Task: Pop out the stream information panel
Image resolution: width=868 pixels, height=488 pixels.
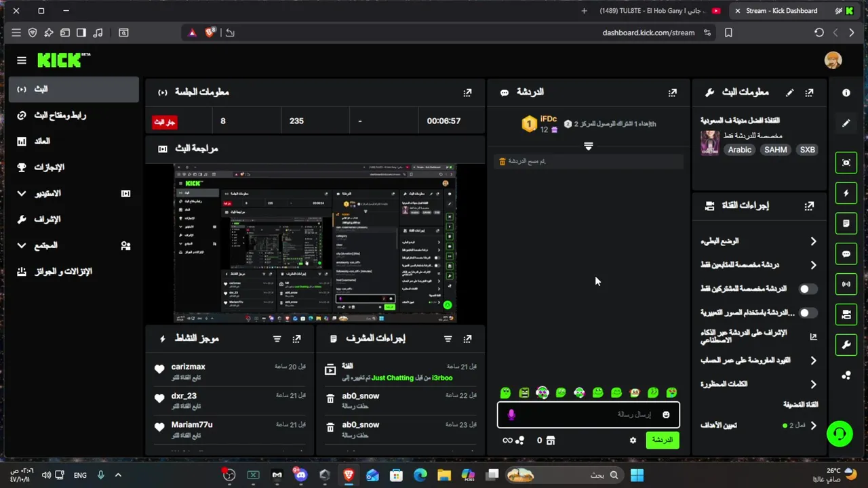Action: (809, 92)
